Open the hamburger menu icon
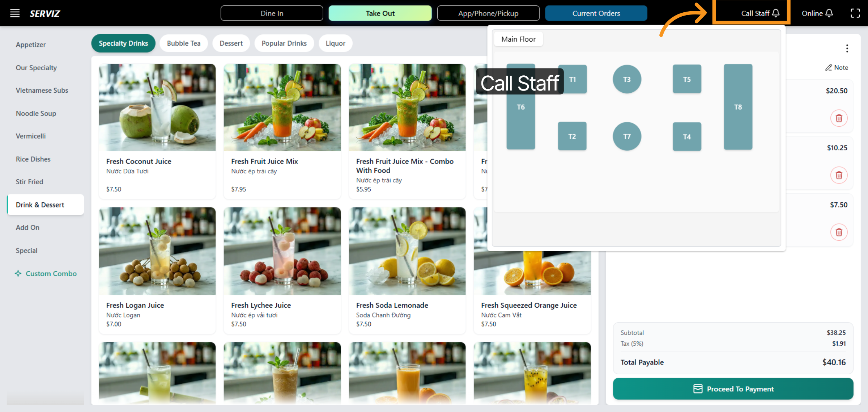868x412 pixels. tap(15, 13)
